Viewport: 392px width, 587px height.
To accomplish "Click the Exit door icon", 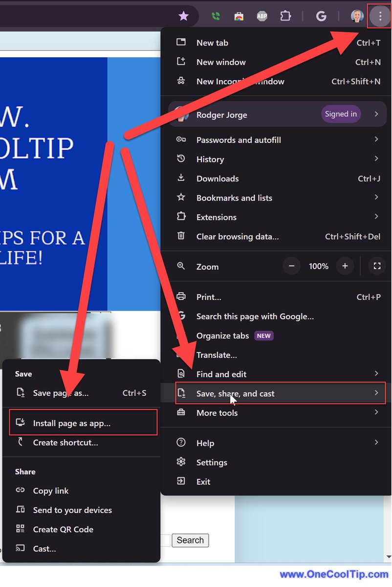I will (181, 481).
